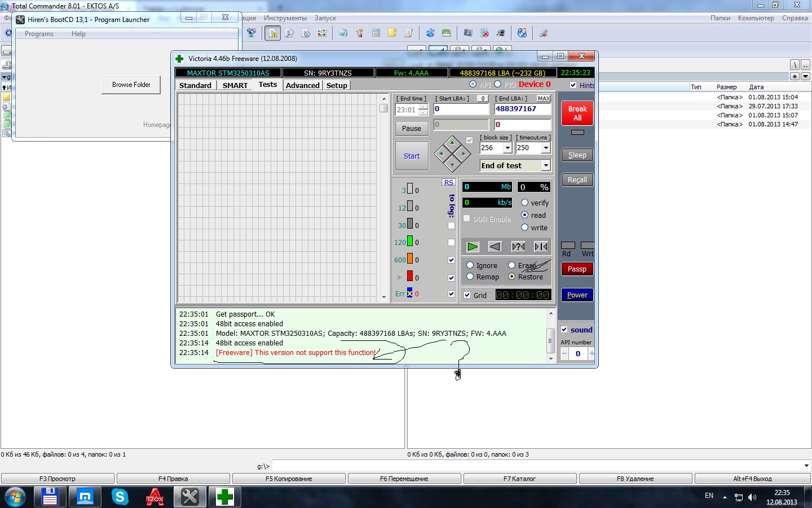Toggle the Grid checkbox

pos(467,295)
